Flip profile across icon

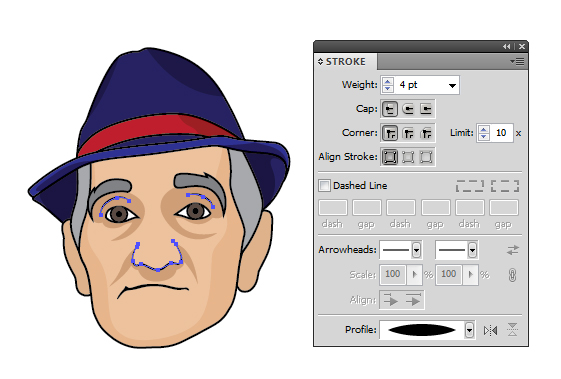point(512,330)
